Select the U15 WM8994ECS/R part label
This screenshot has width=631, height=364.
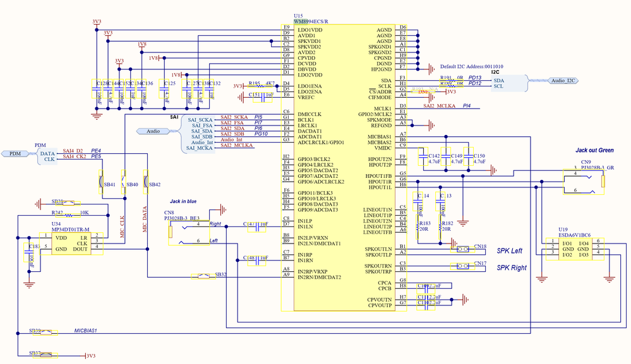coord(311,18)
